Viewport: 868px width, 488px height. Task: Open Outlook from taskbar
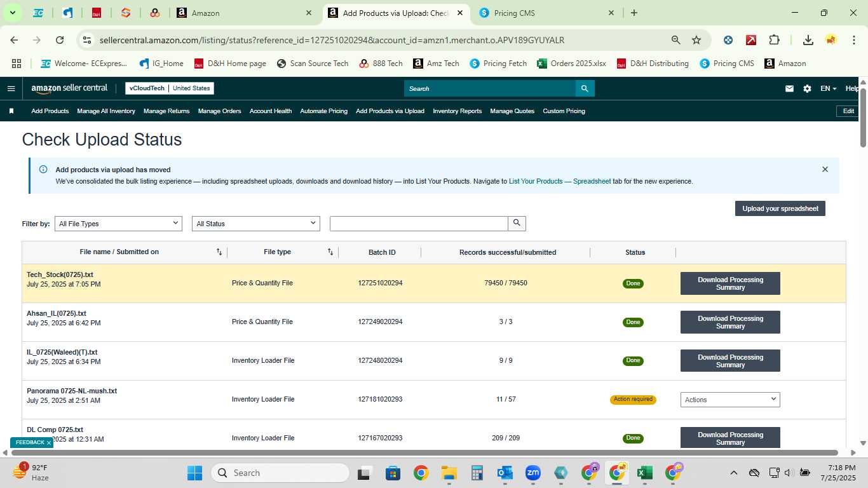tap(505, 473)
